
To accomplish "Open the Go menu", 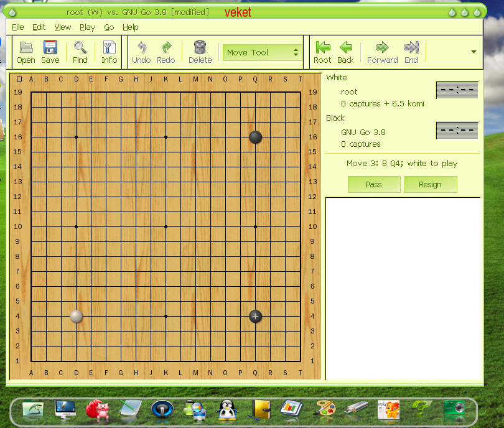I will 109,27.
